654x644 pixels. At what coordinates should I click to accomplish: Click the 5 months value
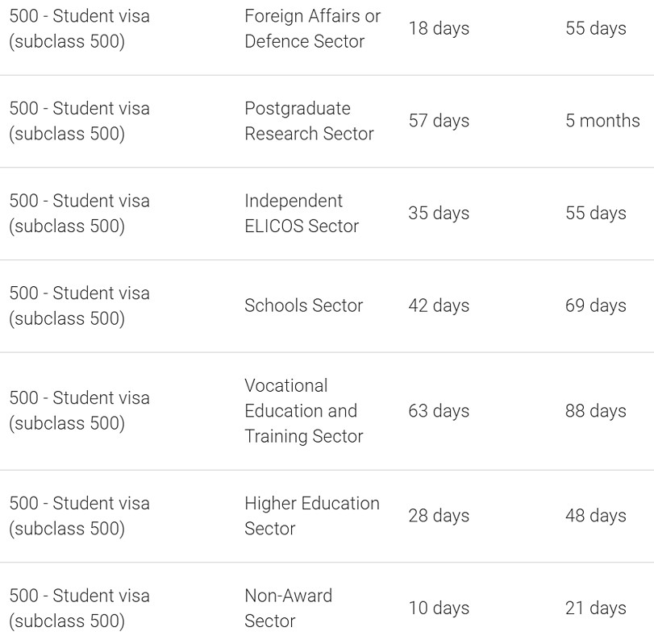pos(602,121)
